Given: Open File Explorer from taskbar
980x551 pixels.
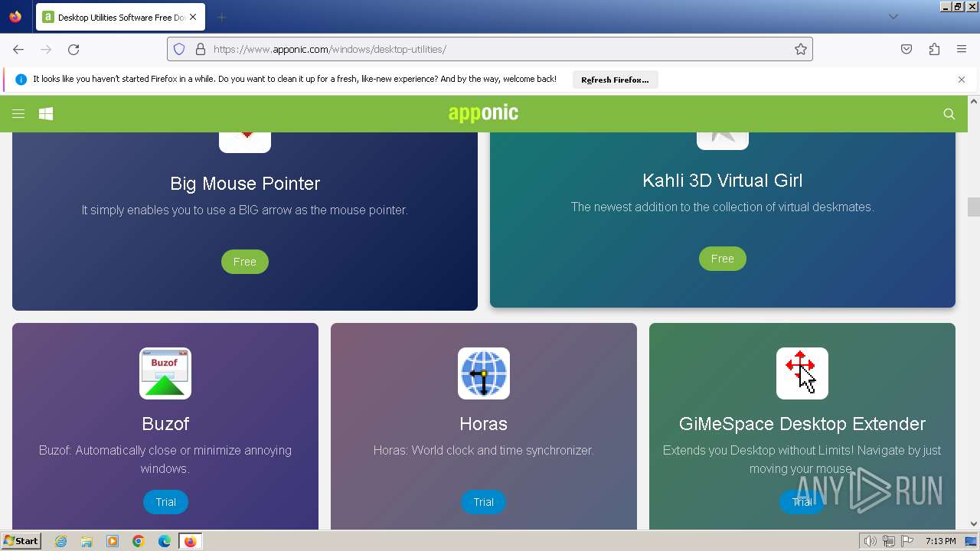Looking at the screenshot, I should pyautogui.click(x=87, y=541).
